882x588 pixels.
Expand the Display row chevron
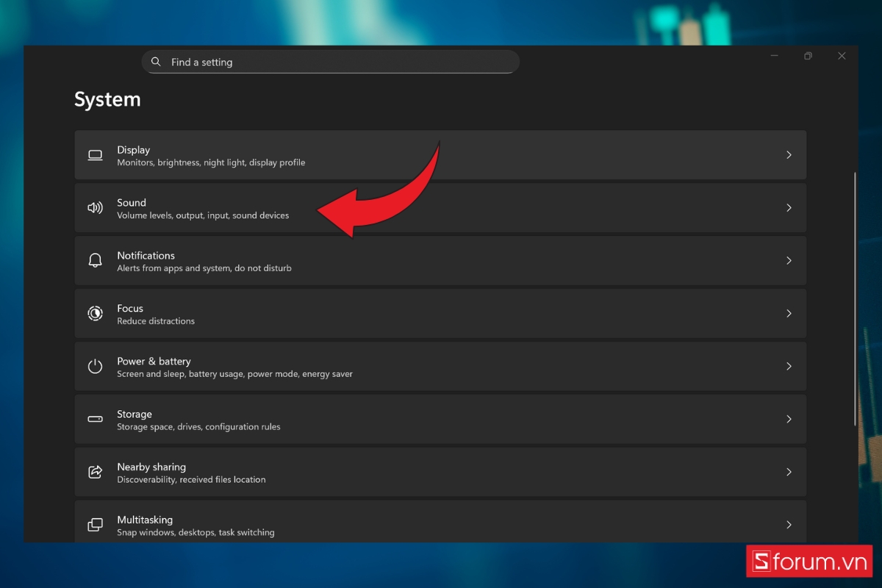pos(789,155)
